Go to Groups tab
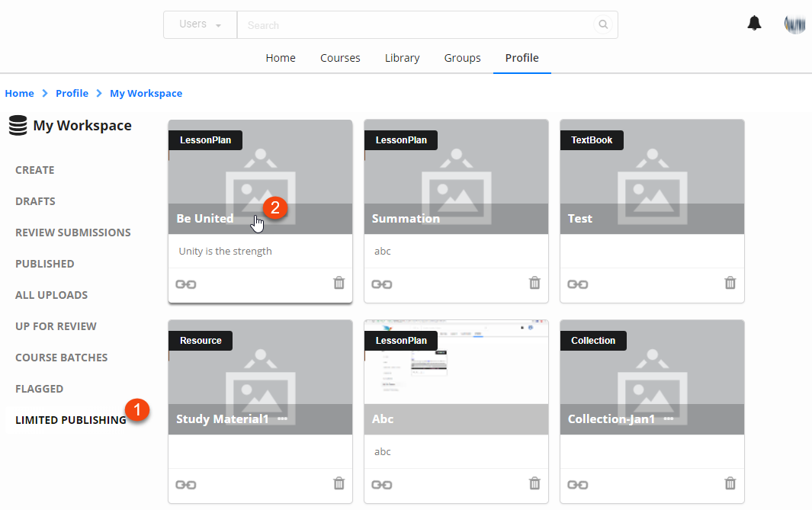The height and width of the screenshot is (510, 812). [462, 58]
